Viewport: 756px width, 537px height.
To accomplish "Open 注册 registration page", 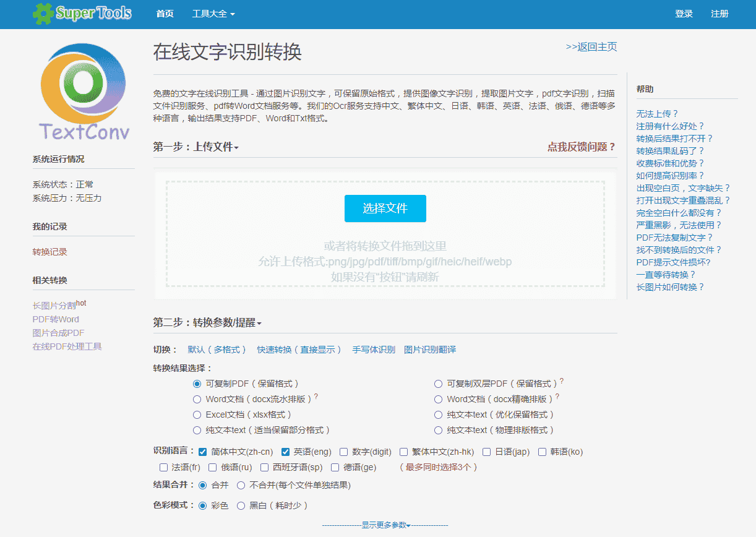I will [x=720, y=14].
